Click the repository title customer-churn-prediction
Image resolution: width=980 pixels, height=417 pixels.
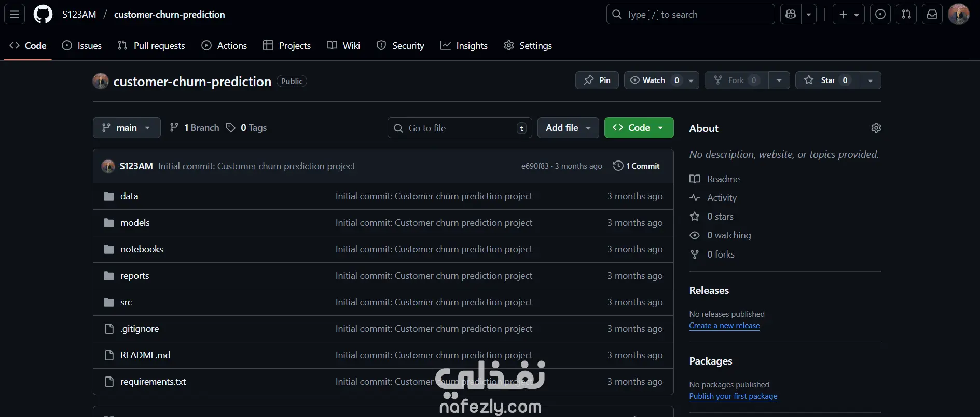pyautogui.click(x=192, y=82)
